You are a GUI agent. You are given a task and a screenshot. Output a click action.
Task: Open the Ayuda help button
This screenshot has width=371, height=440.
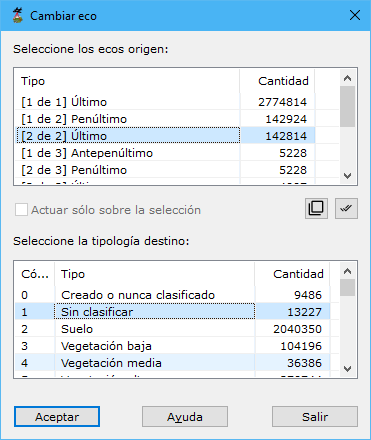185,417
